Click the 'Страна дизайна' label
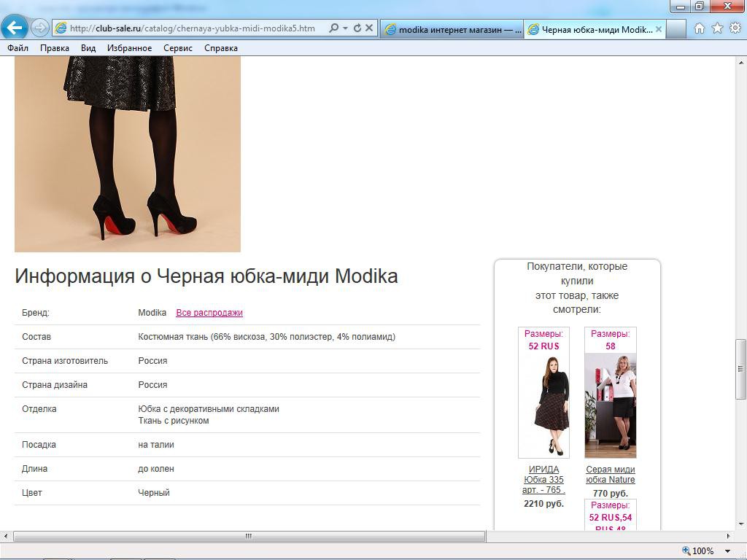This screenshot has height=560, width=747. (x=54, y=385)
